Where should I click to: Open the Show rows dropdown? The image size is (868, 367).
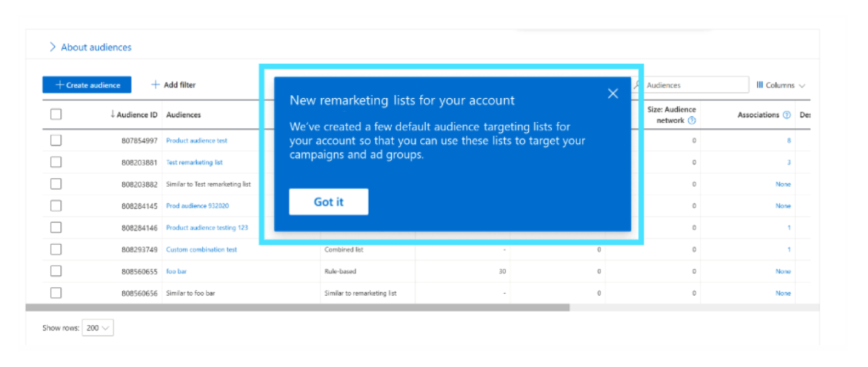(98, 328)
